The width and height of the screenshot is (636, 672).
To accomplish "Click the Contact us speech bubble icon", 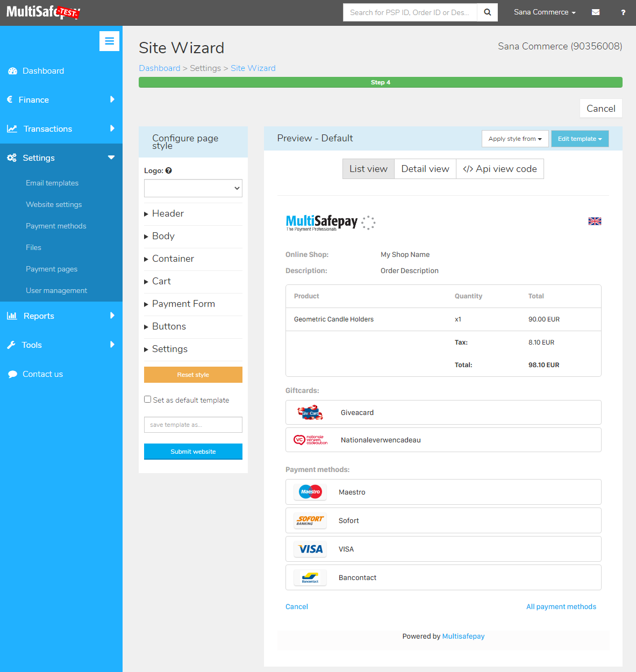I will 12,374.
